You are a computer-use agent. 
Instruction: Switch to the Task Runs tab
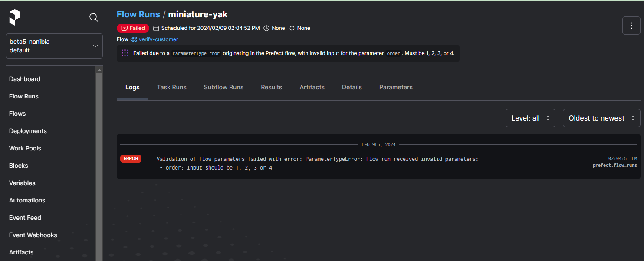point(171,87)
